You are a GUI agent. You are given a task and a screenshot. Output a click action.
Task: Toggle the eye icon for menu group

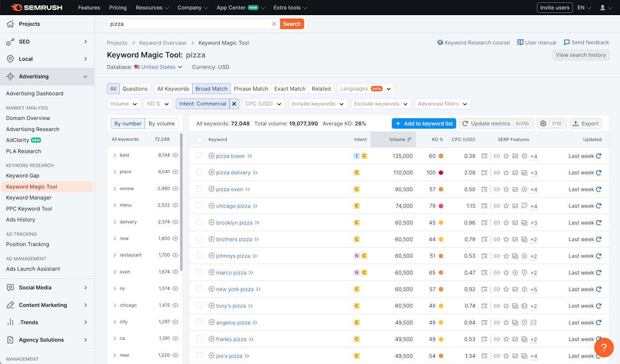pos(175,205)
